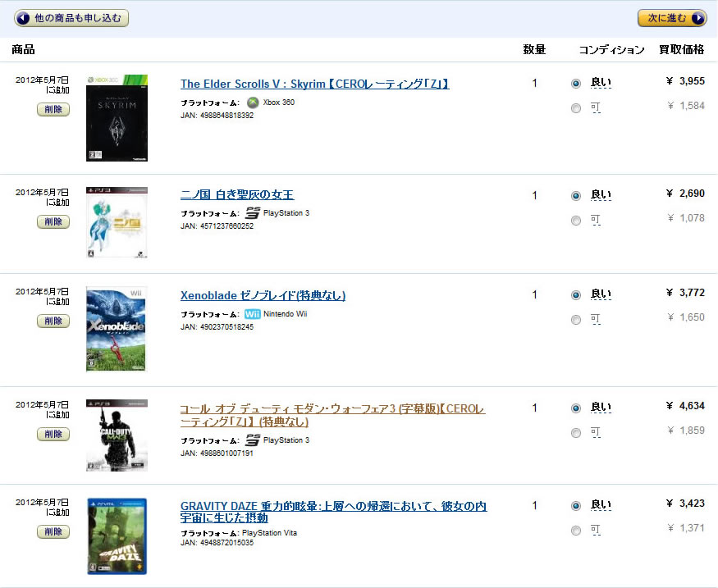Click the 良い label on the Call of Duty row
The width and height of the screenshot is (718, 588).
pyautogui.click(x=601, y=407)
